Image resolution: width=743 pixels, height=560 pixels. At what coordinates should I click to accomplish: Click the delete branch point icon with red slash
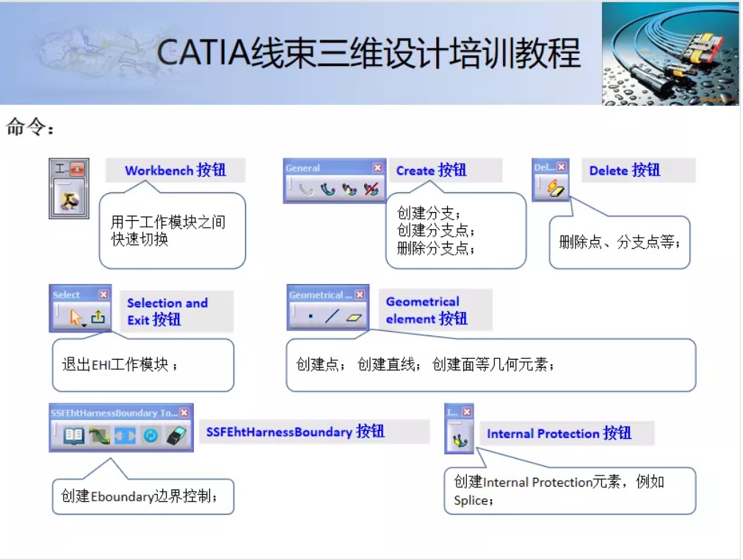[371, 189]
